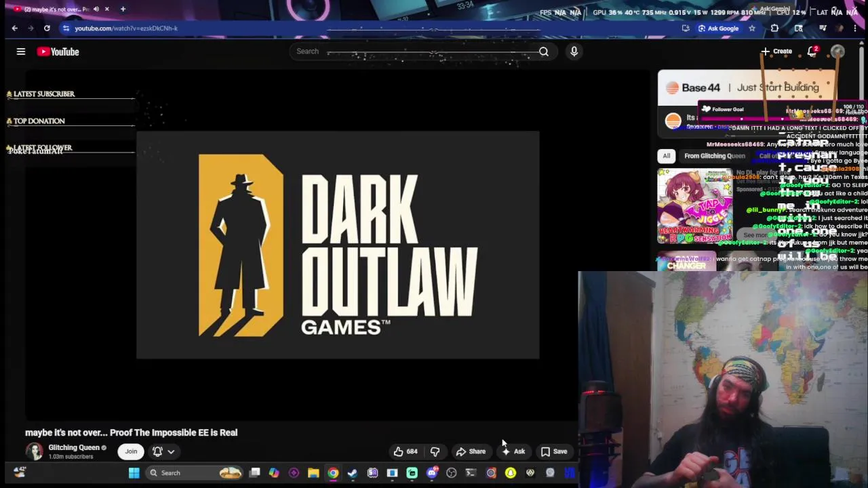Go to the YouTube home logo
This screenshot has width=868, height=488.
58,52
